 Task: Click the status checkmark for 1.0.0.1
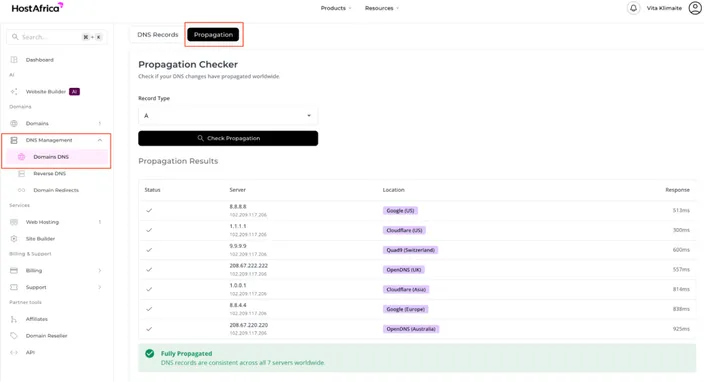coord(149,289)
